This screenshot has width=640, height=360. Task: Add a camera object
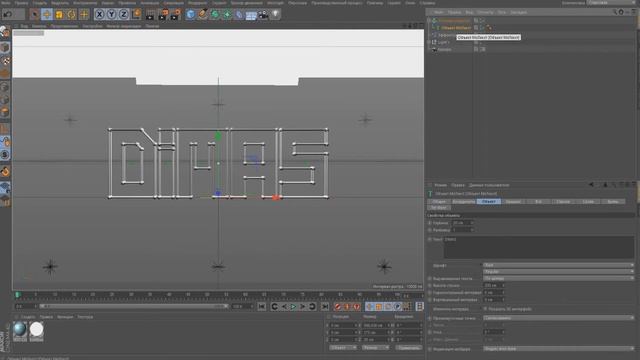coord(263,15)
